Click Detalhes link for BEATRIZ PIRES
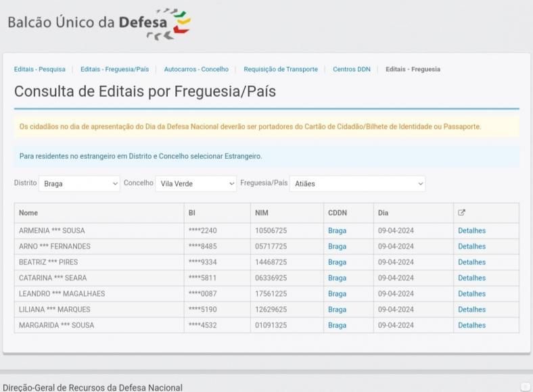 coord(471,262)
